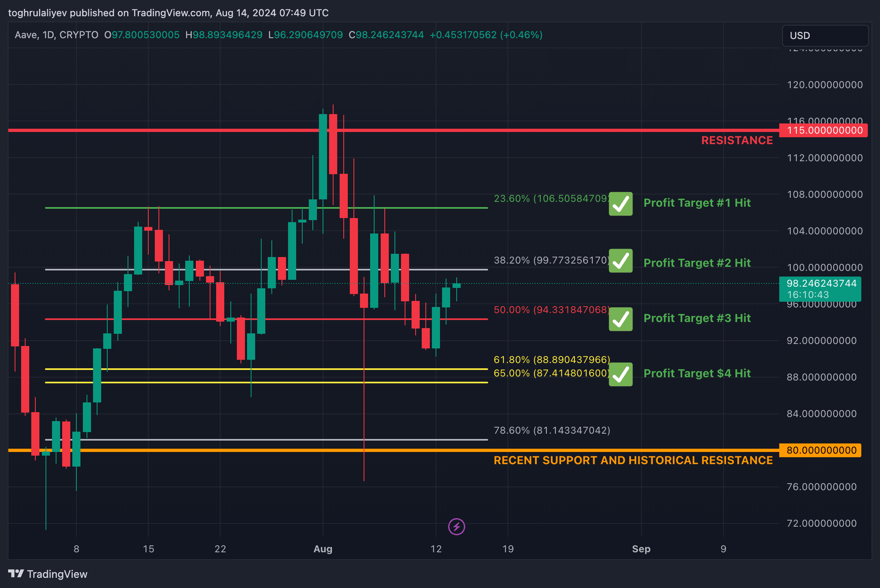Click the checkmark beside Profit Target #2 Hit

click(x=620, y=261)
